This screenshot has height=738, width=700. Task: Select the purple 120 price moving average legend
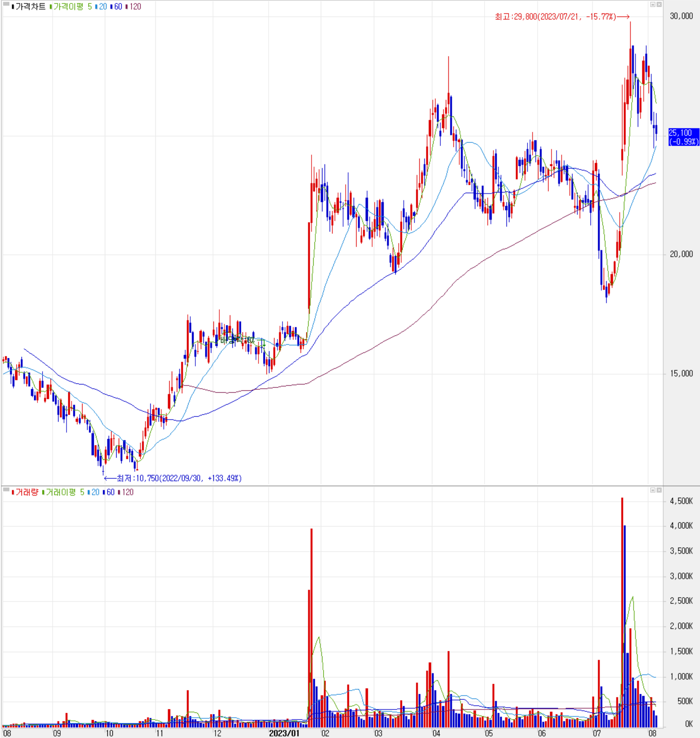tap(133, 7)
